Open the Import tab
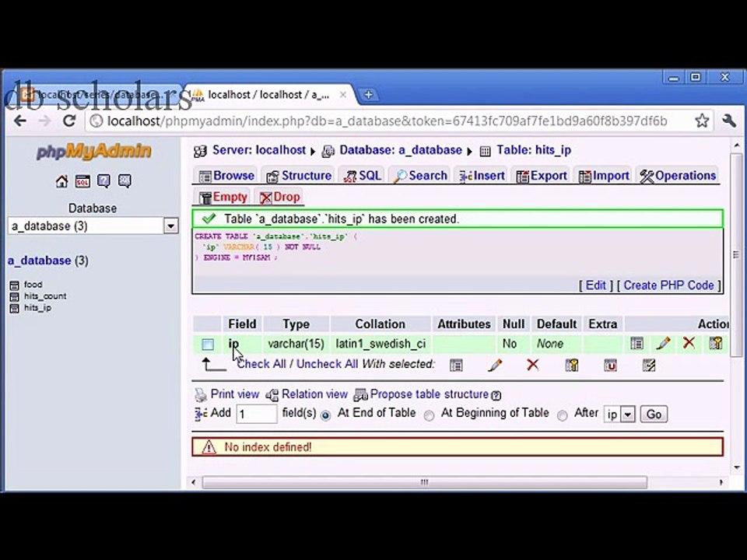This screenshot has height=560, width=747. point(604,176)
